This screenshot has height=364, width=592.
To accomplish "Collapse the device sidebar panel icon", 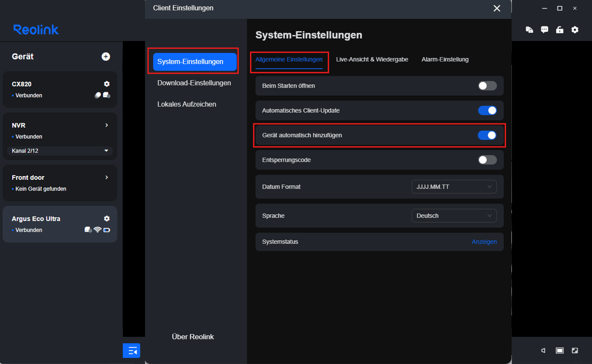I will pyautogui.click(x=131, y=350).
